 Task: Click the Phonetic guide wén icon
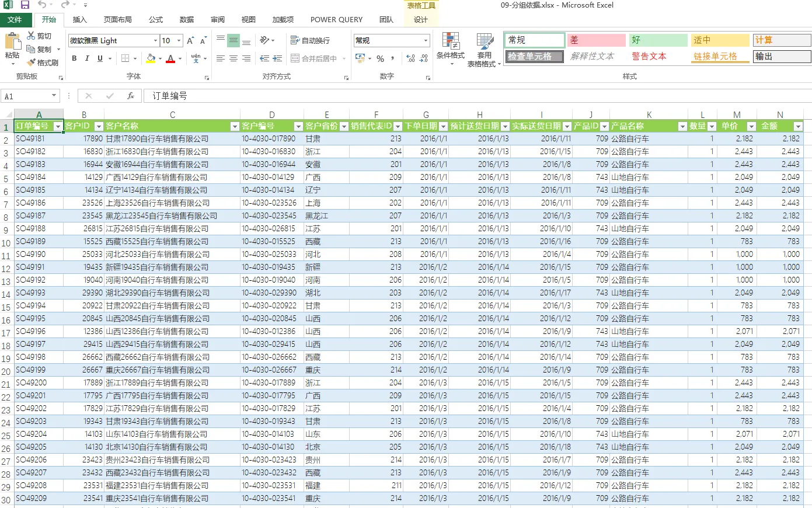point(196,58)
